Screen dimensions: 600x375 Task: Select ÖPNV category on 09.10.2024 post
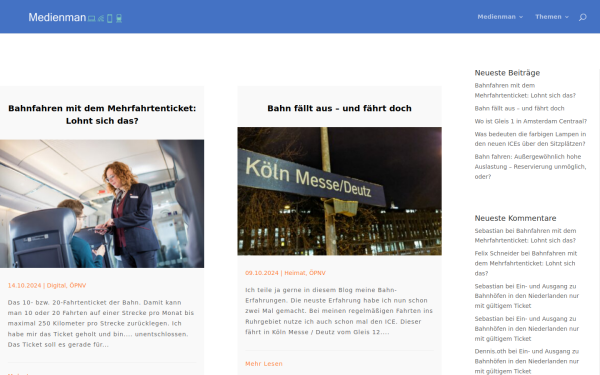click(x=317, y=273)
